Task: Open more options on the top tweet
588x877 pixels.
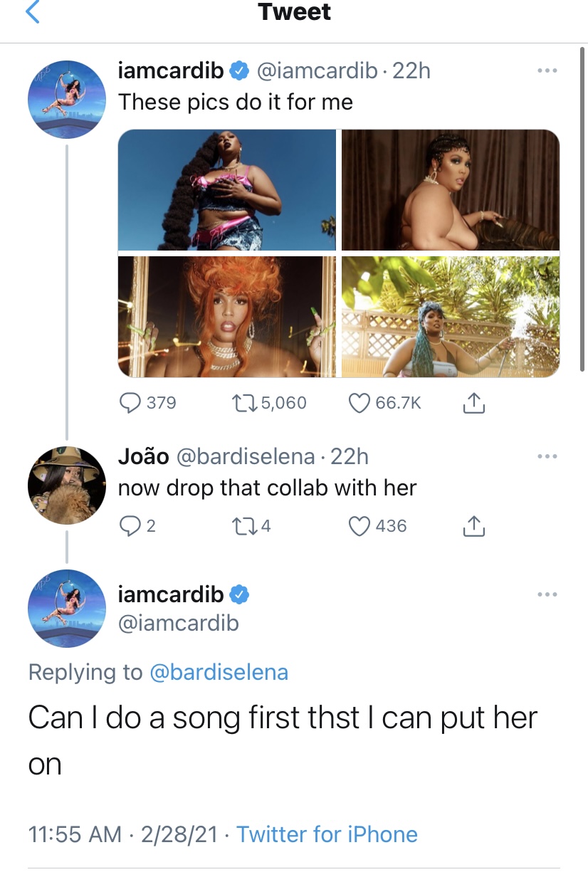Action: tap(547, 71)
